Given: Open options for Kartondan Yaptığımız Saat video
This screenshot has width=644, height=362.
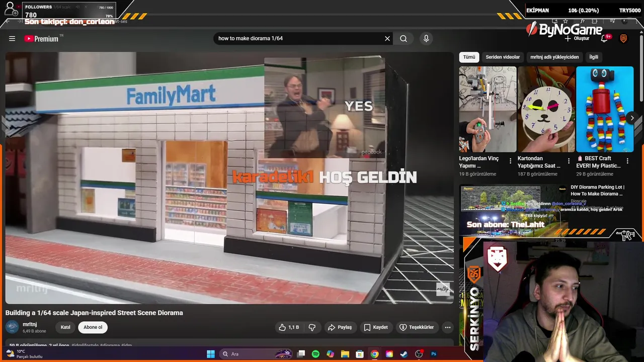Looking at the screenshot, I should point(569,161).
